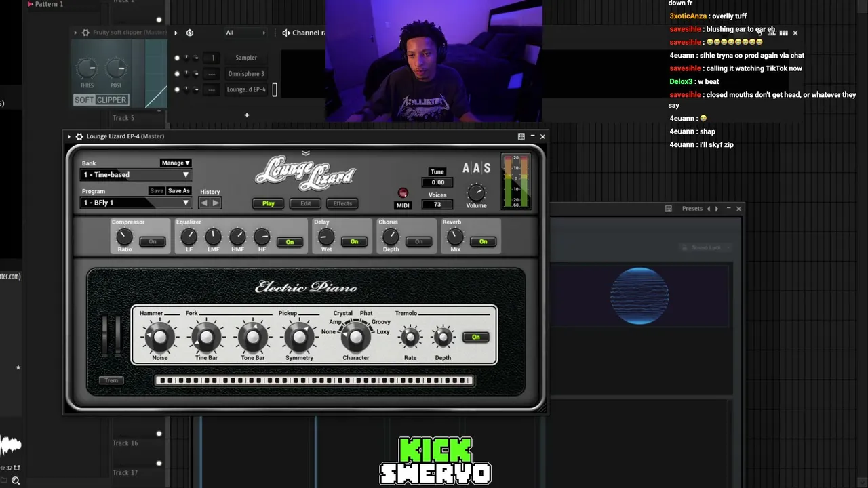This screenshot has height=488, width=868.
Task: Click the Fork Tone Bar knob
Action: 253,336
